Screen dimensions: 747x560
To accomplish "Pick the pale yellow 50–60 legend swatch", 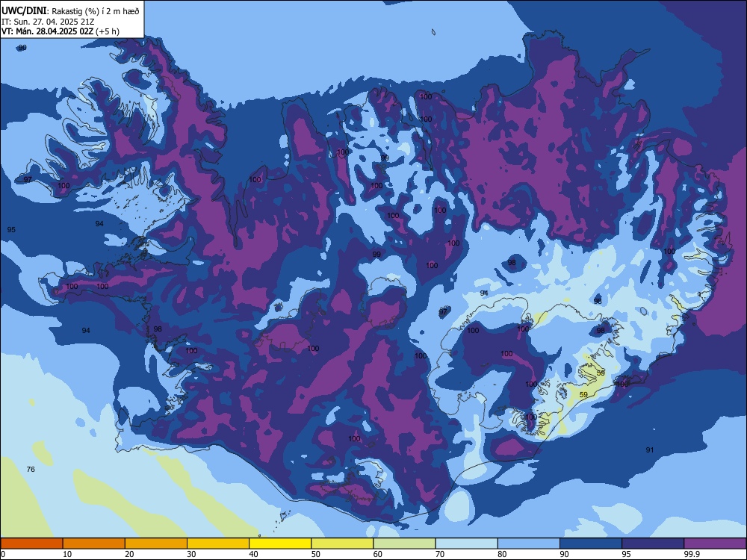I will click(x=343, y=544).
